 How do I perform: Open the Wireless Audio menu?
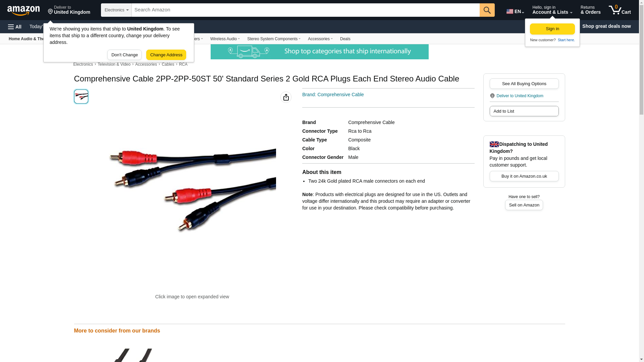[x=225, y=39]
